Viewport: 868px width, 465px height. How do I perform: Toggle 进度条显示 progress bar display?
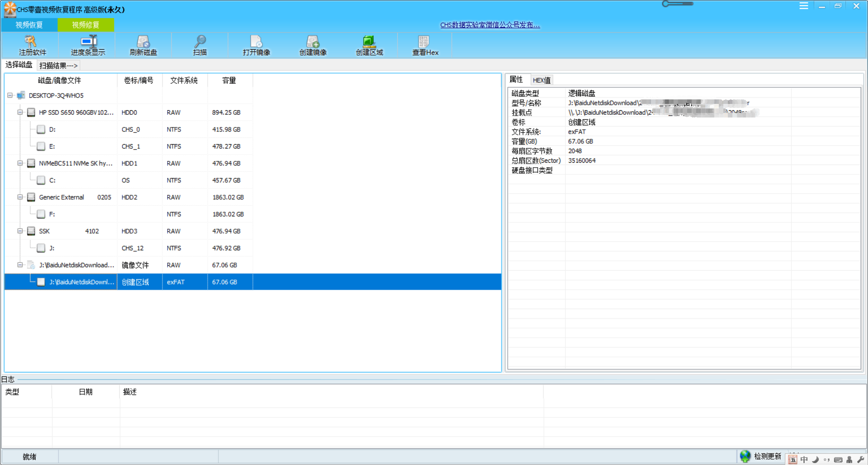[x=88, y=42]
